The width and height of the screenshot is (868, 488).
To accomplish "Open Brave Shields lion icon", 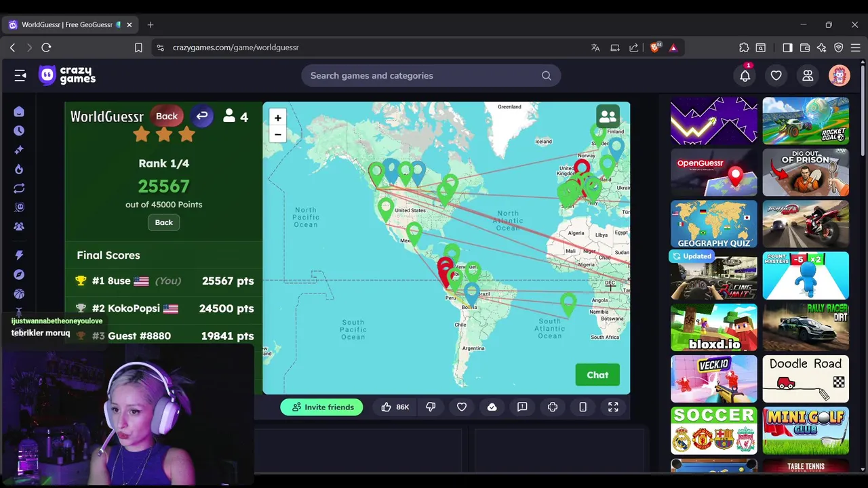I will tap(654, 47).
